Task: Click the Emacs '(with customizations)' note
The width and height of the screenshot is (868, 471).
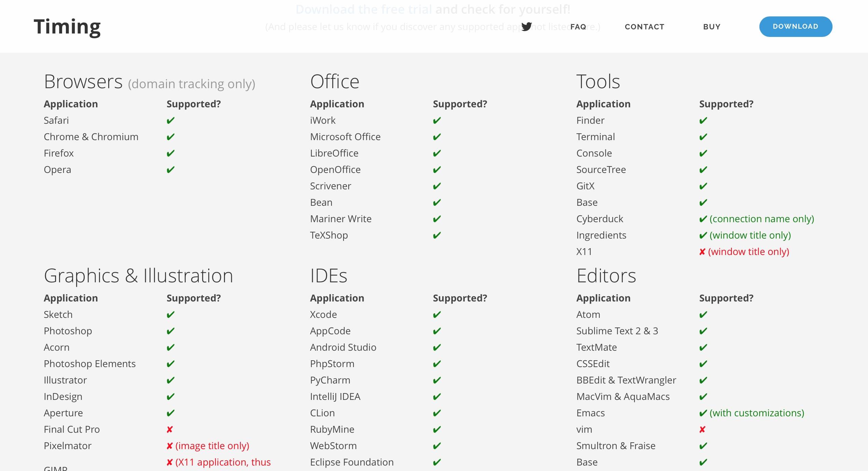Action: tap(757, 413)
